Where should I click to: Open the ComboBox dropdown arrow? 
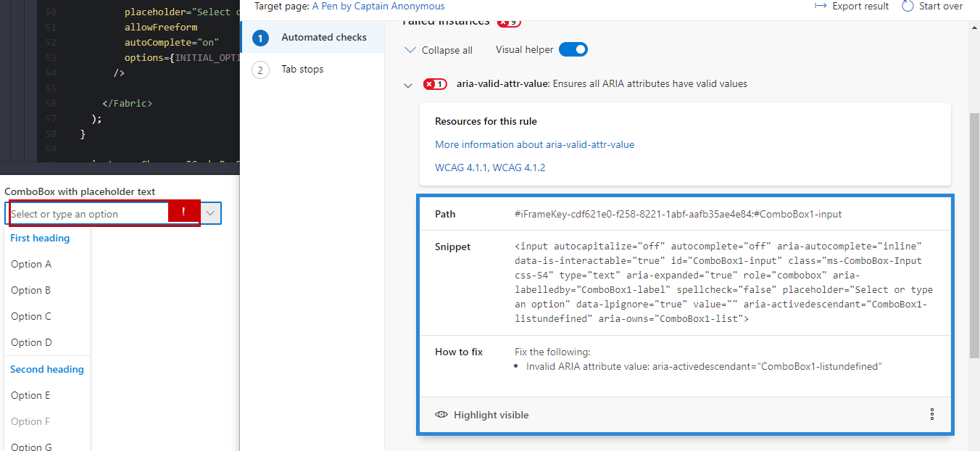pos(209,212)
